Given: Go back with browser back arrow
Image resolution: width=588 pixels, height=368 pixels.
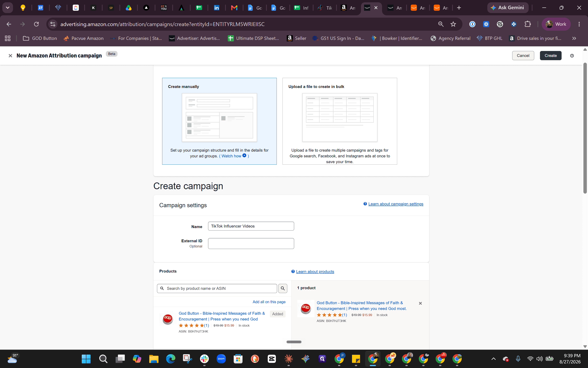Looking at the screenshot, I should tap(9, 24).
